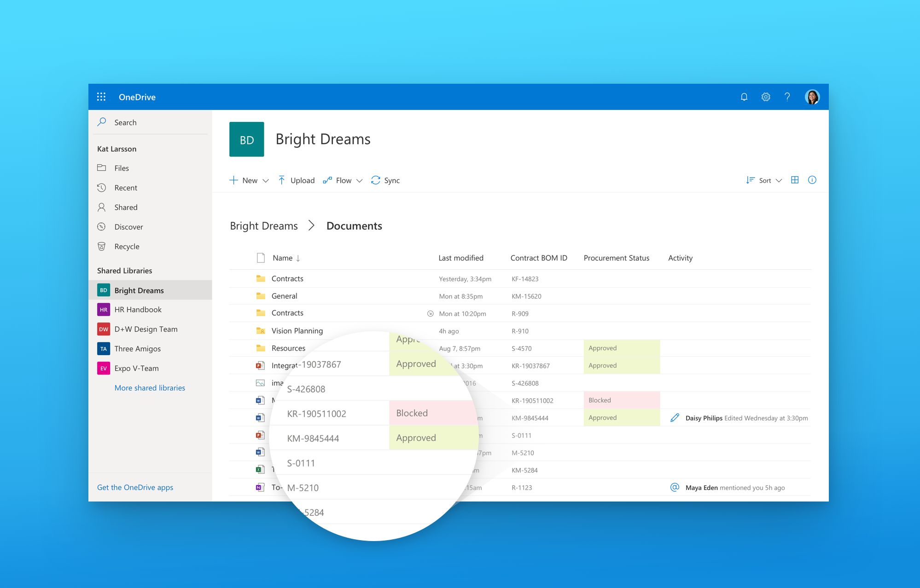The image size is (920, 588).
Task: Open the help question mark
Action: click(x=787, y=97)
